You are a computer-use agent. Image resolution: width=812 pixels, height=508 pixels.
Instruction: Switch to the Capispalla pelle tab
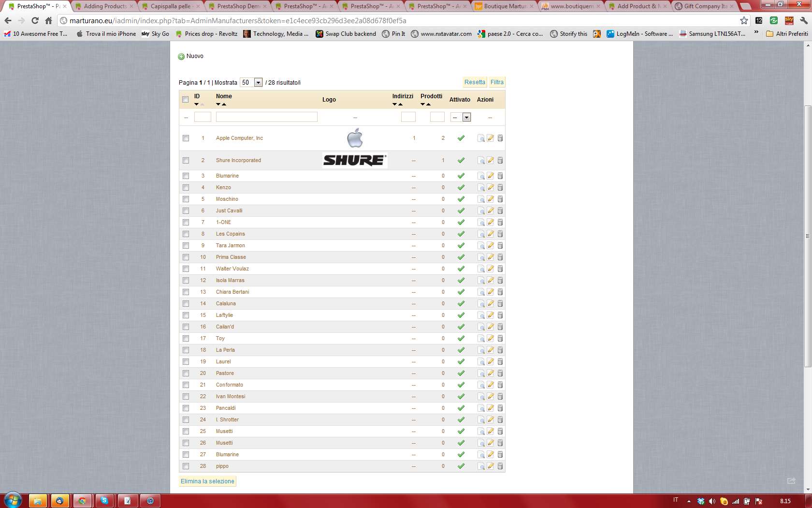coord(171,6)
